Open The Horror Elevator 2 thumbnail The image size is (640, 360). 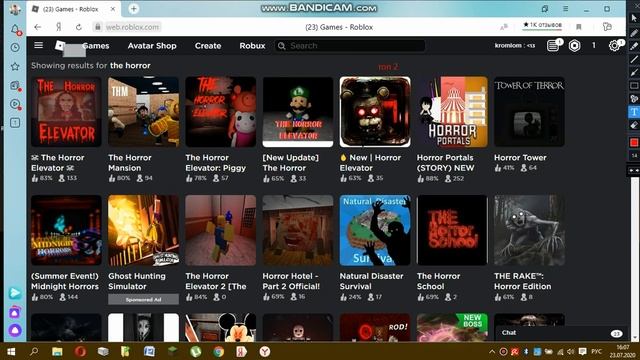click(220, 230)
